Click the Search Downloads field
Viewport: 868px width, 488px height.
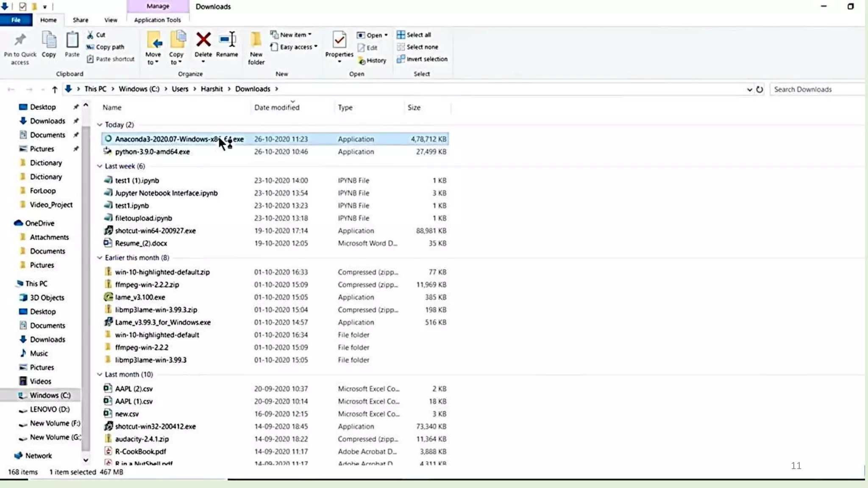pyautogui.click(x=816, y=89)
